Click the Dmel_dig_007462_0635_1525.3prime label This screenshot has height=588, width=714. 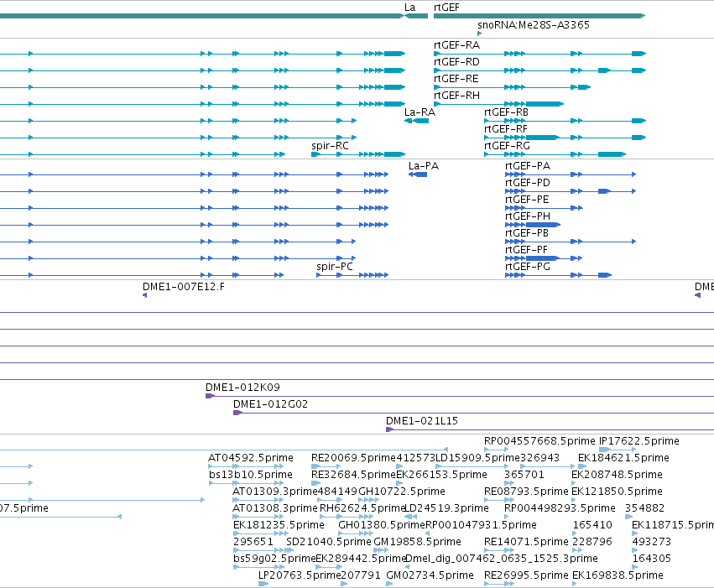coord(502,559)
